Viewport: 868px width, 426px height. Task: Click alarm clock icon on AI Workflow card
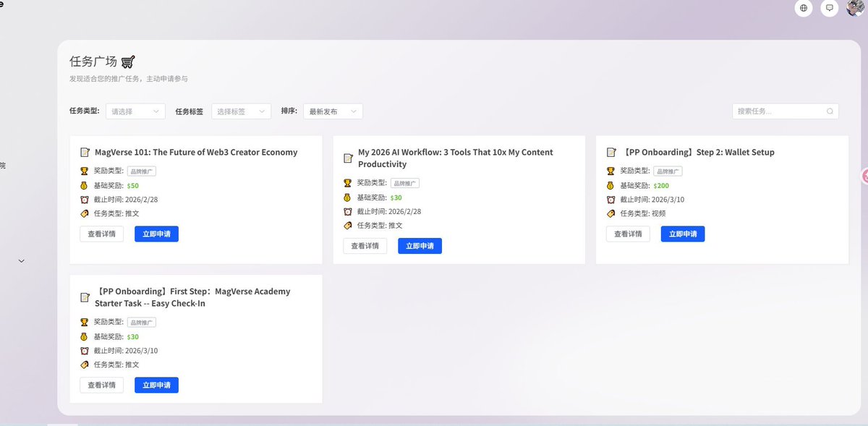point(347,211)
